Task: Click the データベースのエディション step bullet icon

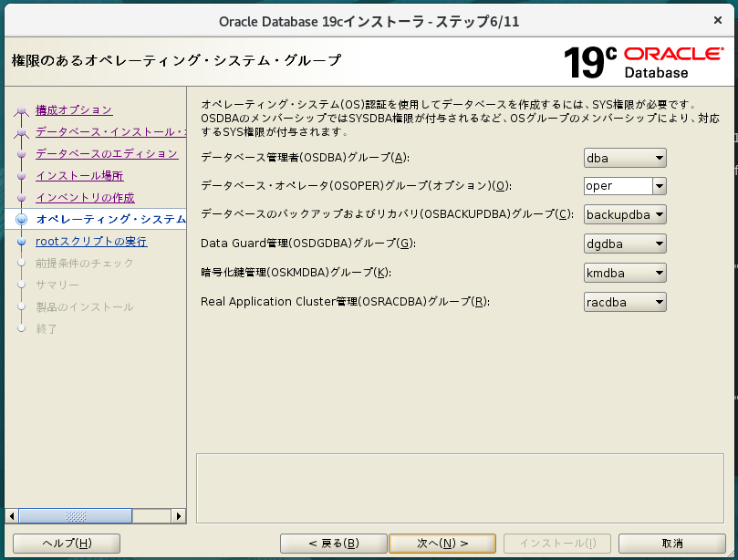Action: click(x=21, y=154)
